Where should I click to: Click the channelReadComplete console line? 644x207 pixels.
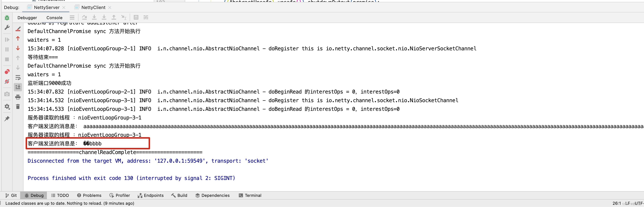click(x=115, y=152)
